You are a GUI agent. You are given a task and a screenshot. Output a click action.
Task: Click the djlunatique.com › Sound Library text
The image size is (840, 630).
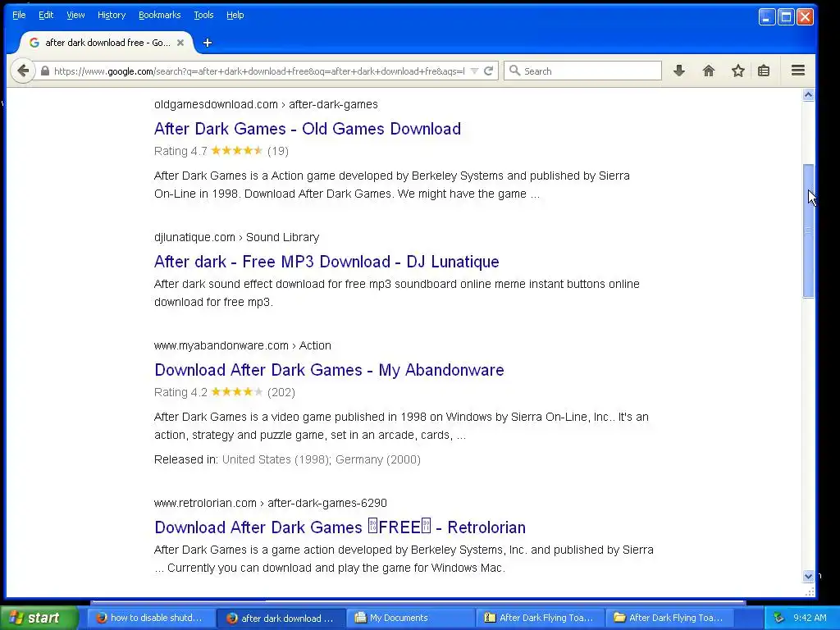coord(236,237)
